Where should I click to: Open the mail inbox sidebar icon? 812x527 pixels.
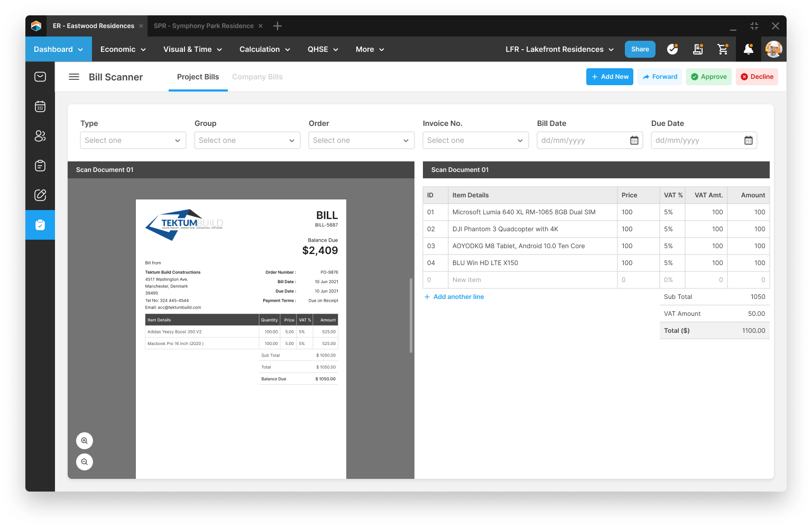pyautogui.click(x=40, y=77)
